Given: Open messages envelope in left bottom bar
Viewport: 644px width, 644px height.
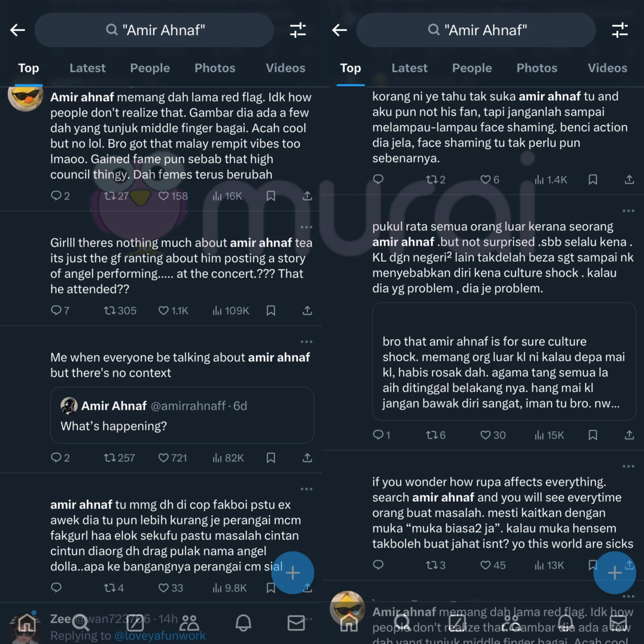Looking at the screenshot, I should pos(296,623).
